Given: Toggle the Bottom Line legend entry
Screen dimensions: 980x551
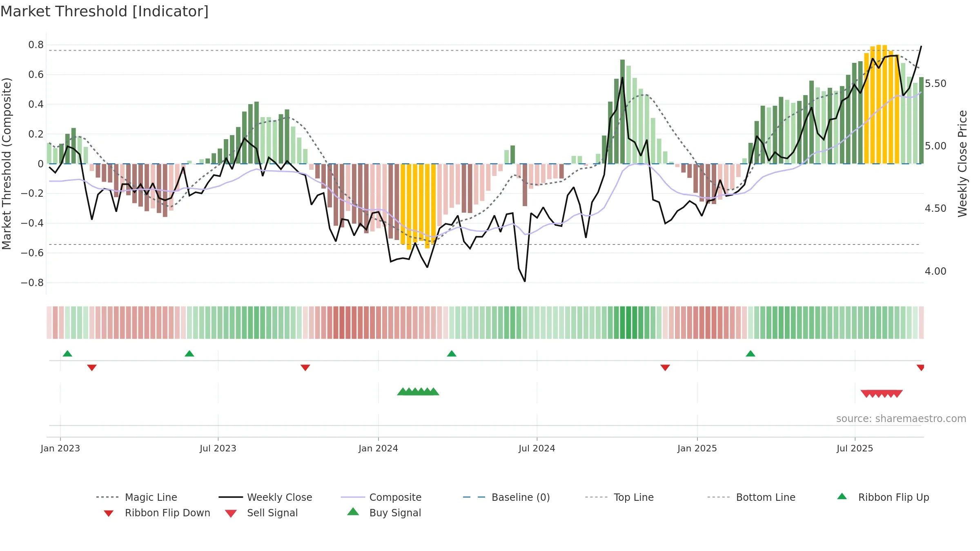Looking at the screenshot, I should (751, 497).
